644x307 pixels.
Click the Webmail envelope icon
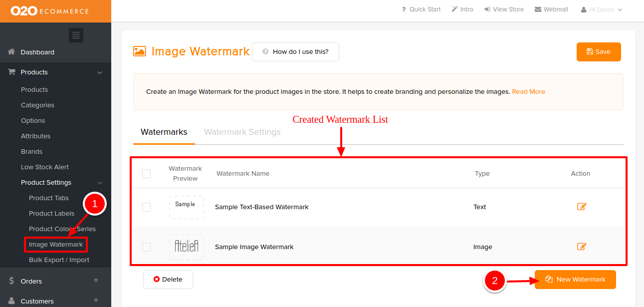(x=537, y=9)
